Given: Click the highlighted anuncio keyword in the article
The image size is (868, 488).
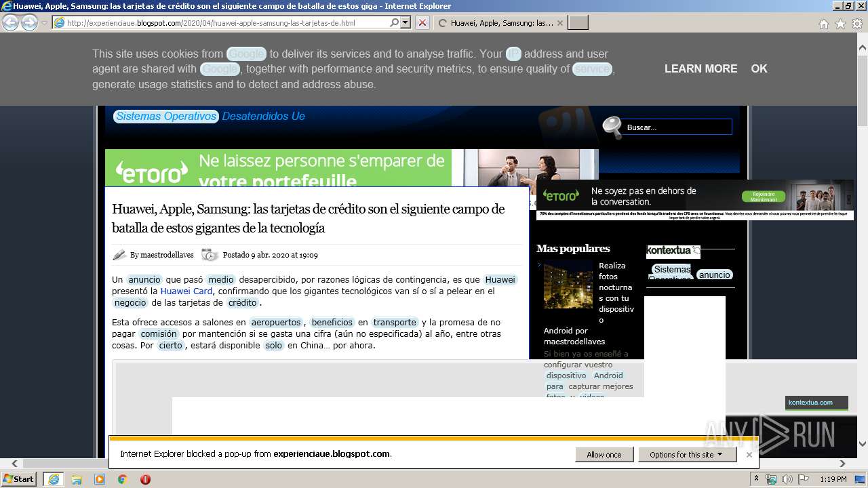Looking at the screenshot, I should 144,279.
